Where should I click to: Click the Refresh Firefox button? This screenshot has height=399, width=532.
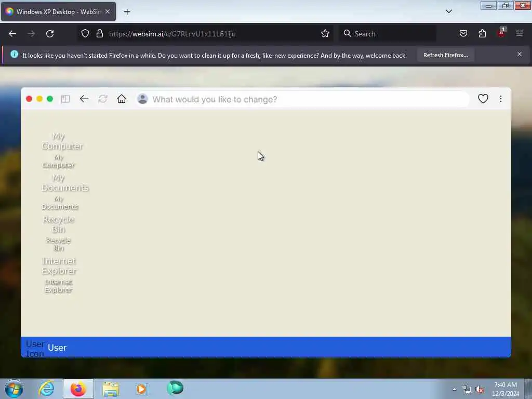point(445,55)
